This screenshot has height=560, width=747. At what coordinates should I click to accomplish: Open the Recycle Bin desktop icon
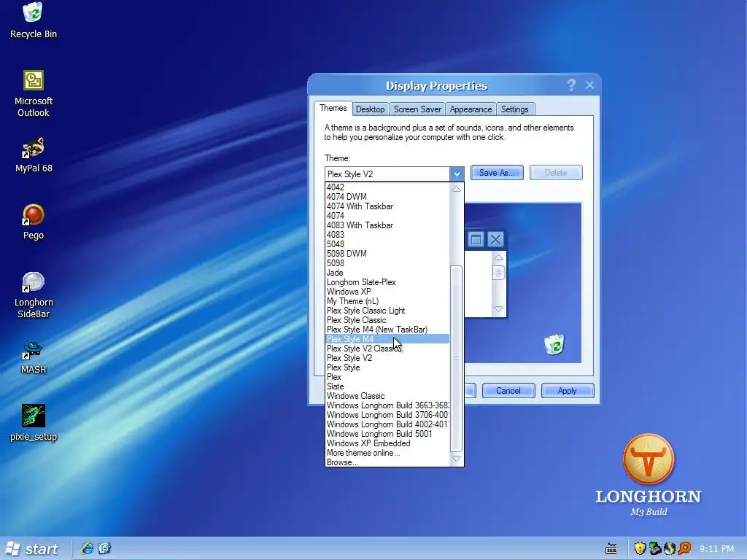pos(33,20)
